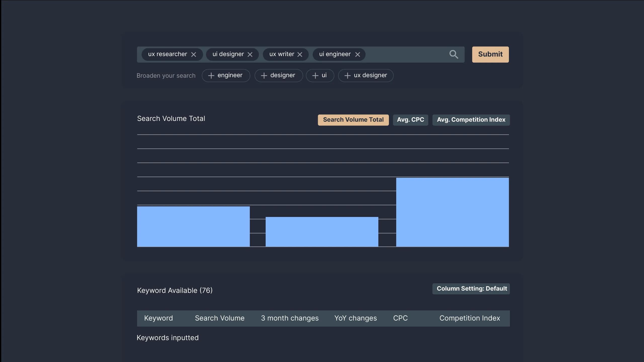Add 'designer' to broaden search
The image size is (644, 362).
tap(278, 75)
